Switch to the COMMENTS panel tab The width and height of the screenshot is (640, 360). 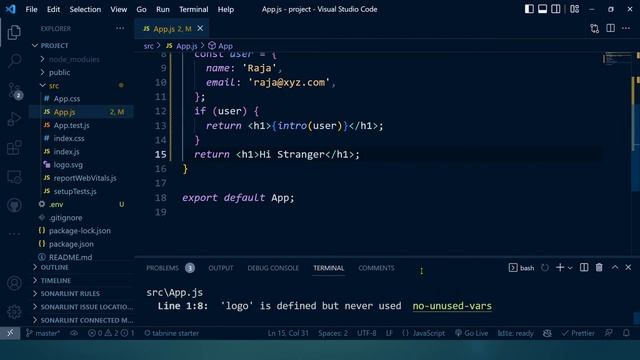(x=376, y=268)
